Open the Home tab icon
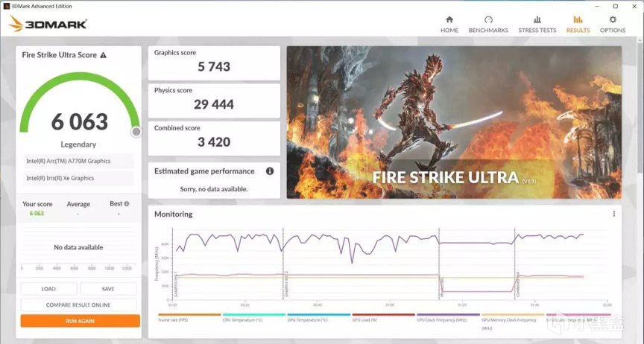Viewport: 644px width, 344px height. pos(449,19)
